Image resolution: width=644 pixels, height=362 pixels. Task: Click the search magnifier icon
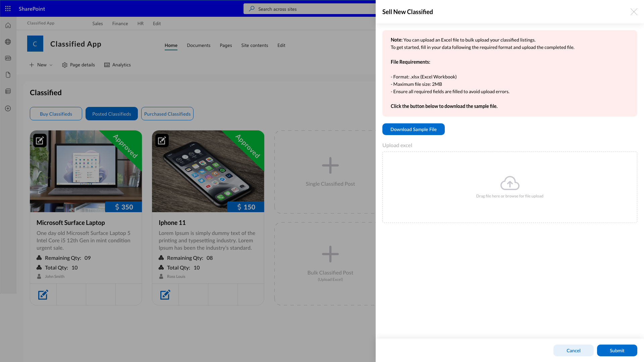click(x=252, y=9)
